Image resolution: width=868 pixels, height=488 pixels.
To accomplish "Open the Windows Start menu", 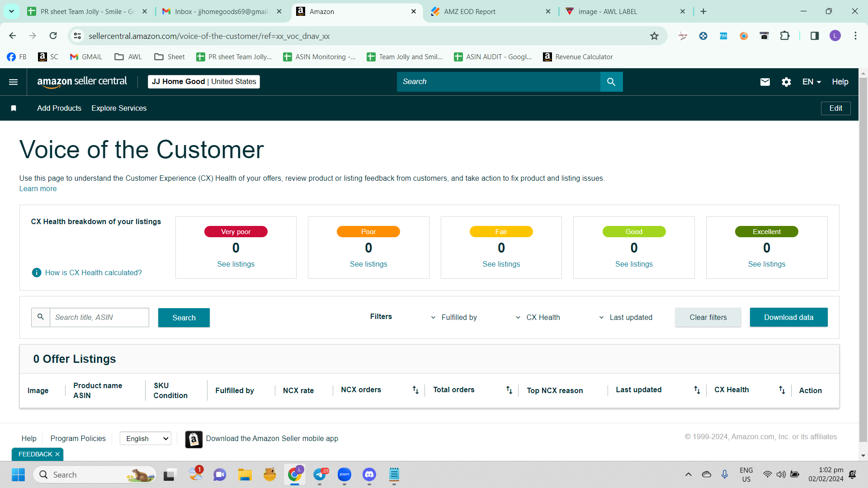I will pos(18,474).
